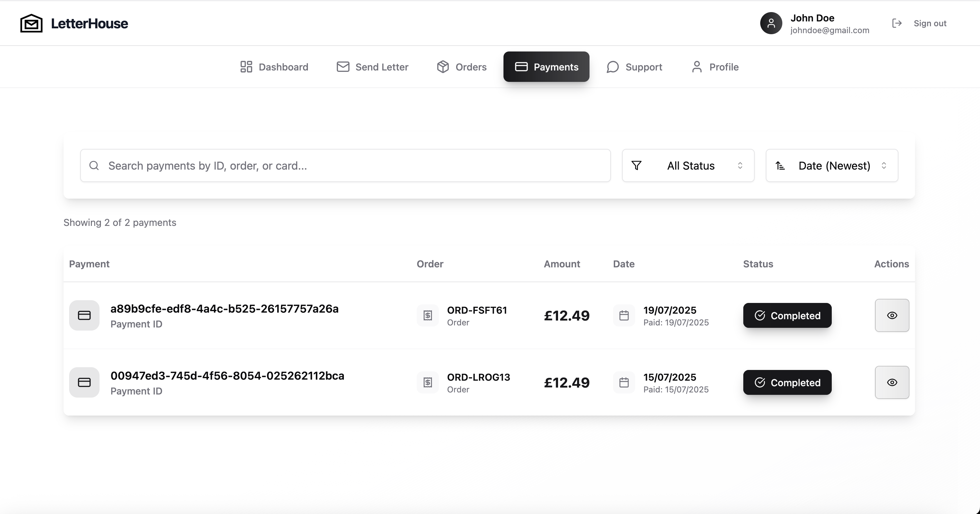Click the Status column header
The width and height of the screenshot is (980, 514).
click(x=758, y=264)
